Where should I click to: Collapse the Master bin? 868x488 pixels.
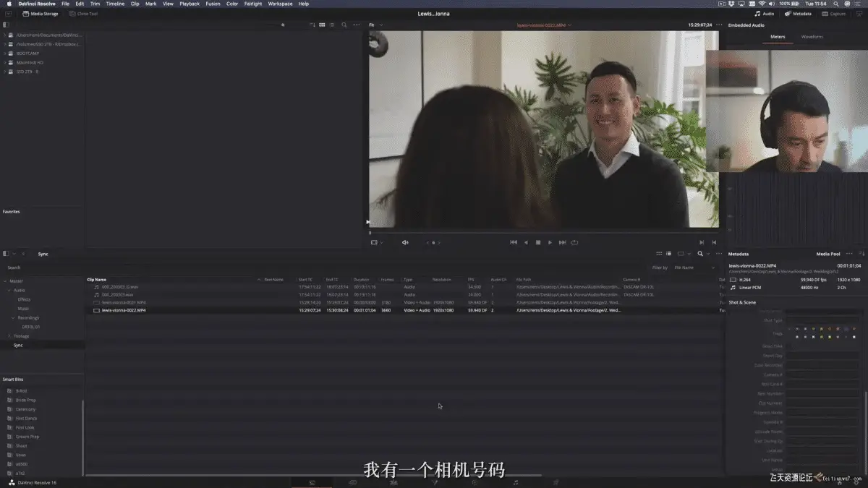(4, 281)
